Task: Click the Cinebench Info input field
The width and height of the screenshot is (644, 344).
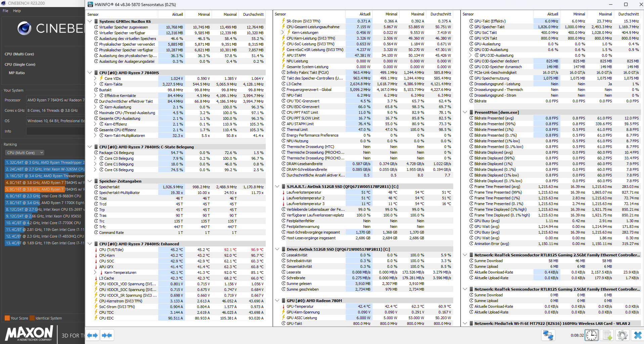Action: click(x=55, y=131)
